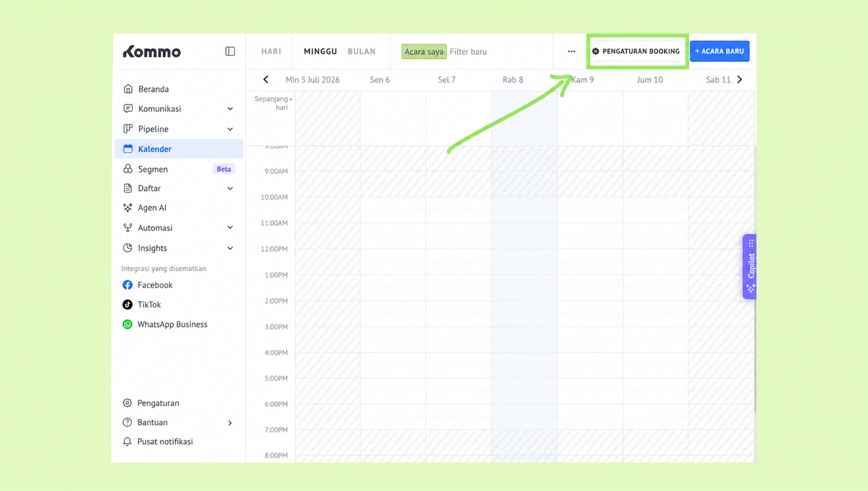Expand the Pipeline submenu chevron
The width and height of the screenshot is (868, 491).
[x=230, y=129]
